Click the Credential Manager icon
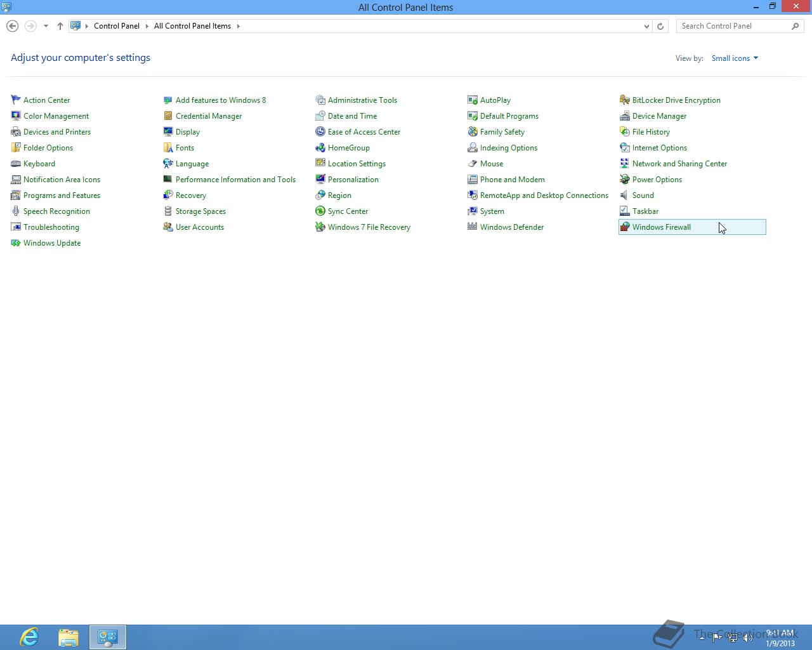Viewport: 812px width, 650px height. point(168,116)
